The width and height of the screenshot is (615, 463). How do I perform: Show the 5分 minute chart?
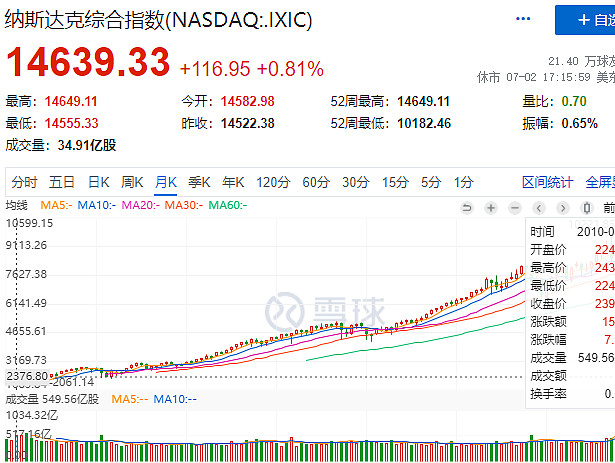click(x=431, y=182)
